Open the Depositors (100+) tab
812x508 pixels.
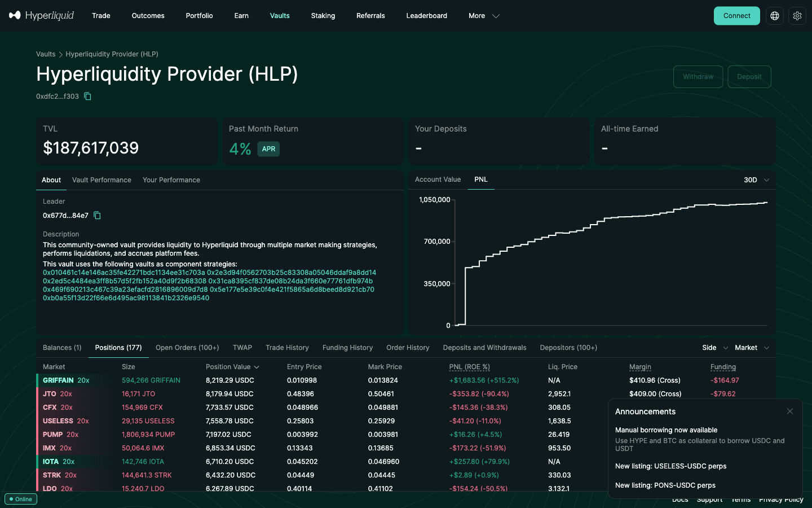[x=568, y=348]
